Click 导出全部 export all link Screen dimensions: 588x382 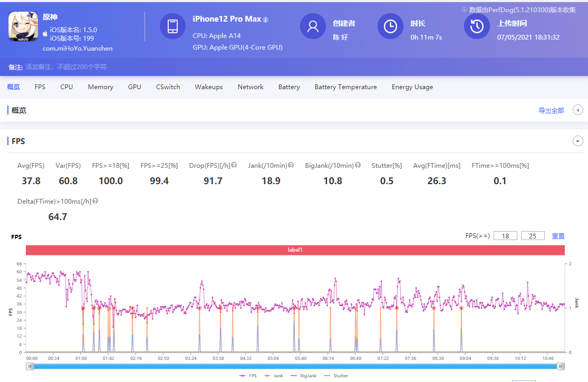point(551,110)
